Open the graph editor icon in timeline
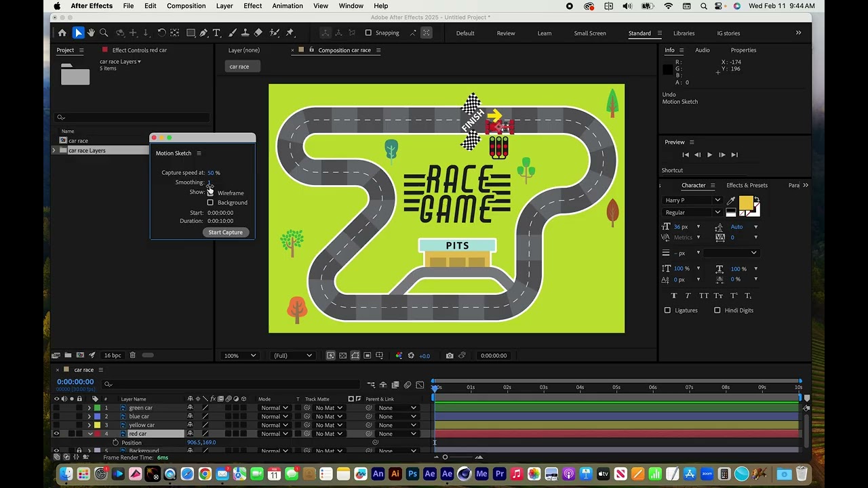The width and height of the screenshot is (868, 488). [x=420, y=385]
